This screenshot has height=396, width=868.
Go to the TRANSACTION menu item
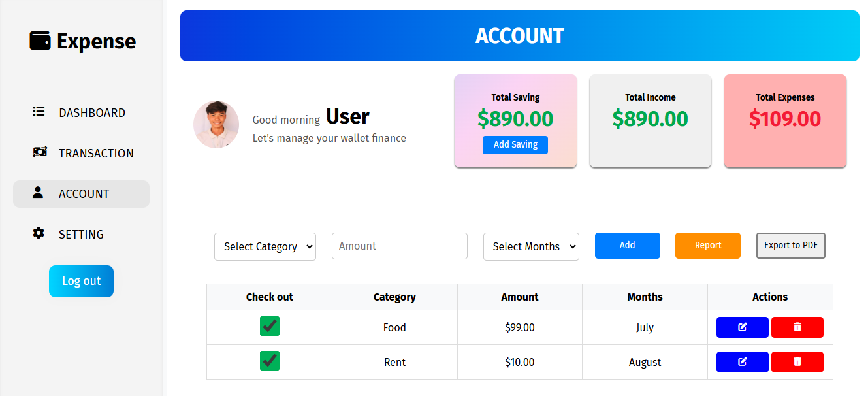96,153
